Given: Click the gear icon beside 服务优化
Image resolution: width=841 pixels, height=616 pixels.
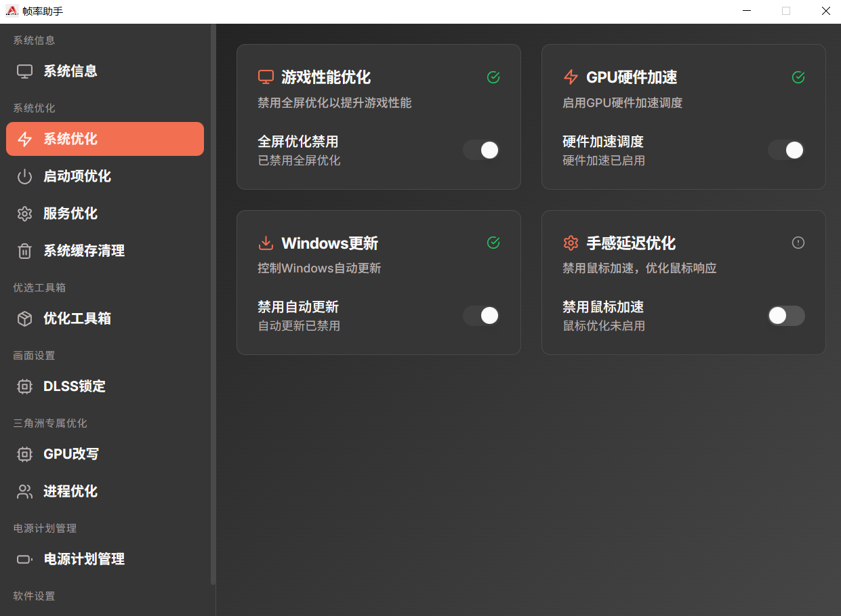Looking at the screenshot, I should point(25,214).
